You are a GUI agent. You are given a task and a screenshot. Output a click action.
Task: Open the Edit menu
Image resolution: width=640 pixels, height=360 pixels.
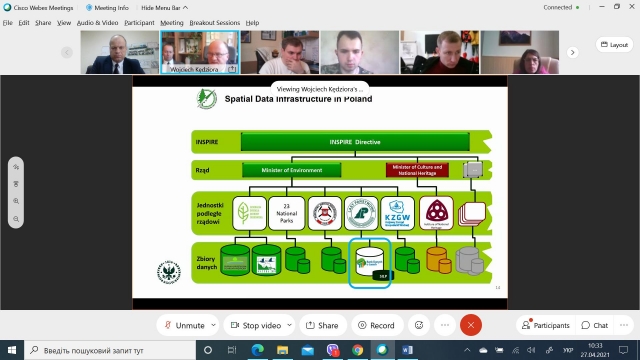click(x=24, y=23)
